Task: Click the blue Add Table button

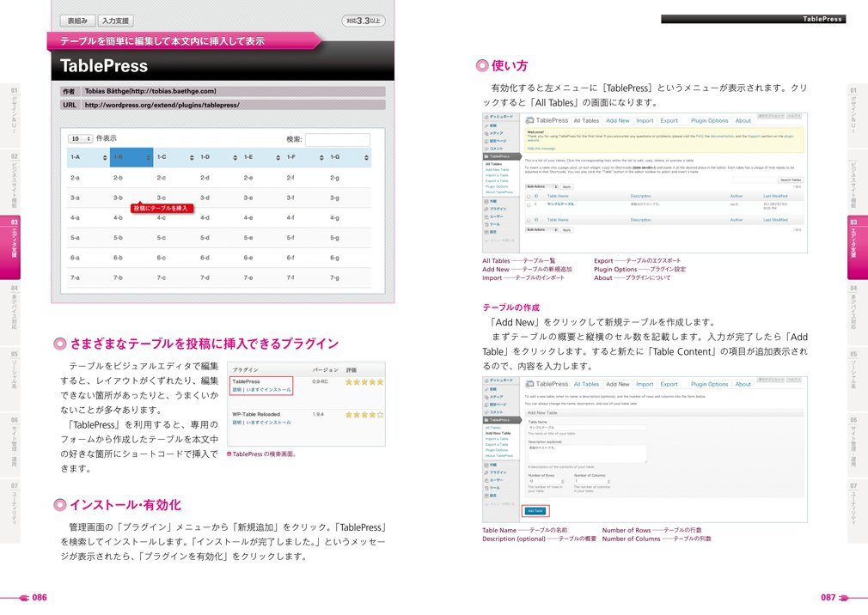Action: pos(535,511)
